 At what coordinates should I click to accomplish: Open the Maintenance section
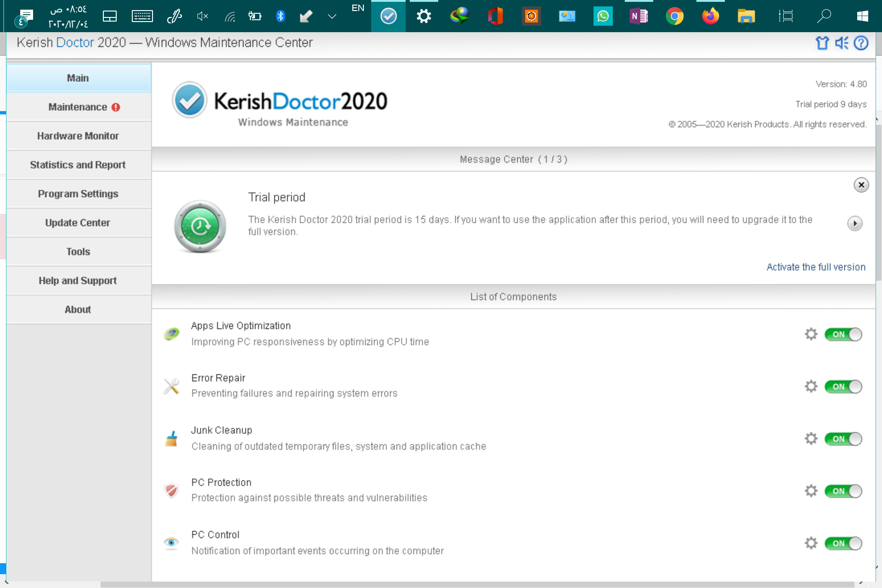click(x=79, y=107)
